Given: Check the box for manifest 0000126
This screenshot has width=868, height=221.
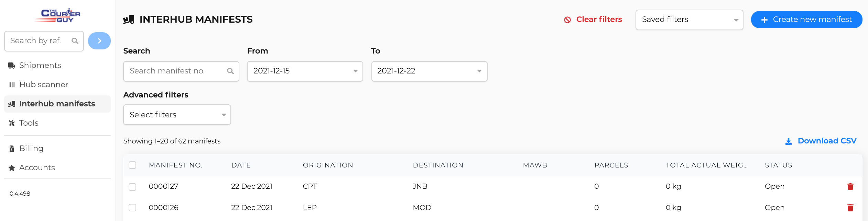Looking at the screenshot, I should click(x=132, y=208).
